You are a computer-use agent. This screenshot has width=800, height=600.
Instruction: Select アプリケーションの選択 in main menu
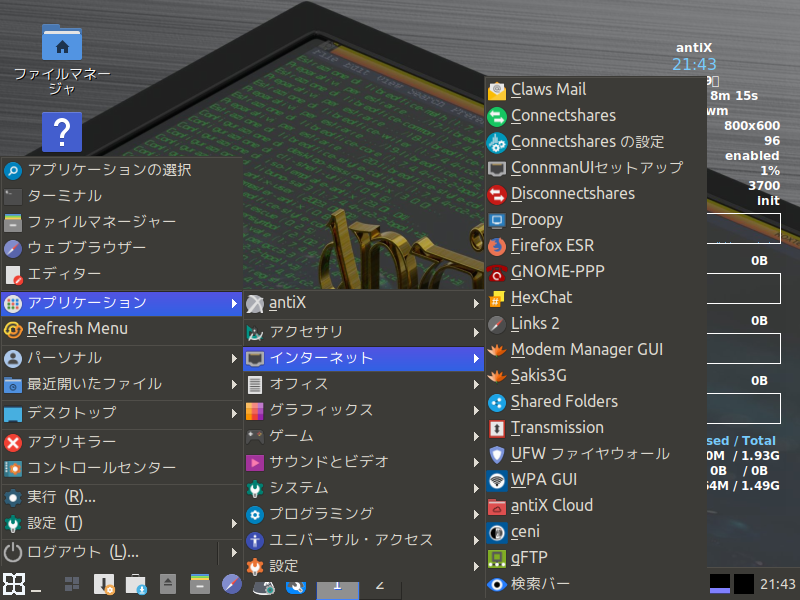(121, 170)
